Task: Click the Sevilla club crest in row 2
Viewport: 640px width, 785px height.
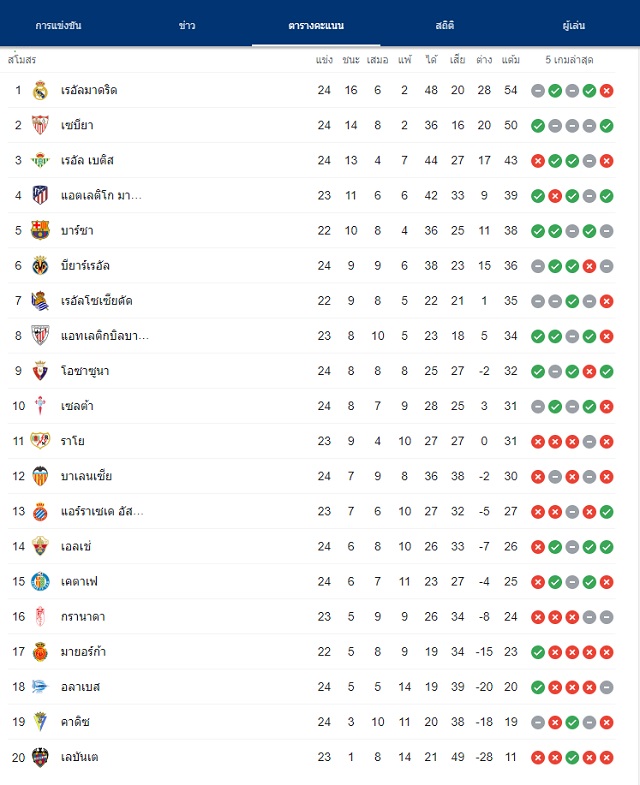Action: [x=40, y=125]
